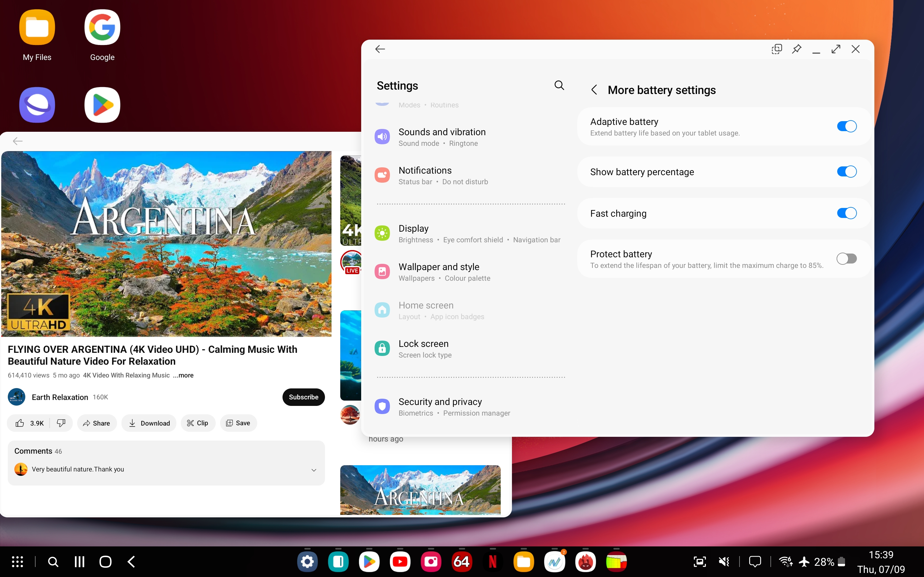
Task: Toggle the mute sound icon in taskbar
Action: click(724, 562)
